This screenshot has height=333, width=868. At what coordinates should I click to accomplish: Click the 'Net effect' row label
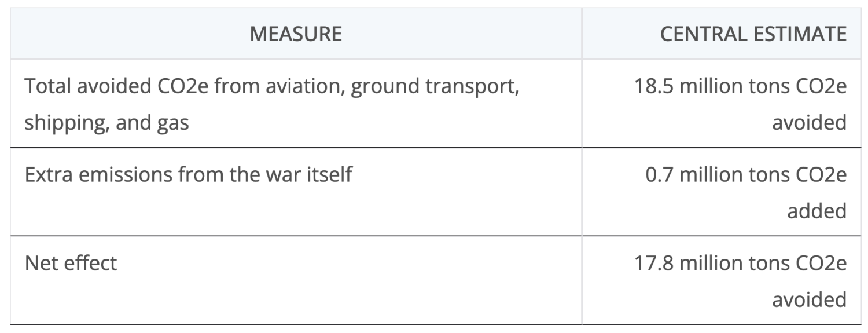pyautogui.click(x=71, y=263)
